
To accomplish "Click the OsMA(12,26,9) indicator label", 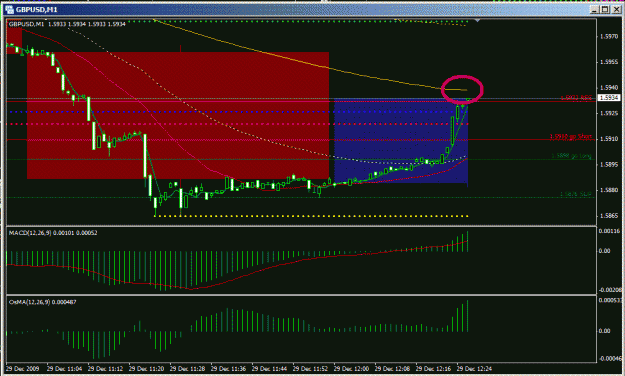I will (43, 302).
